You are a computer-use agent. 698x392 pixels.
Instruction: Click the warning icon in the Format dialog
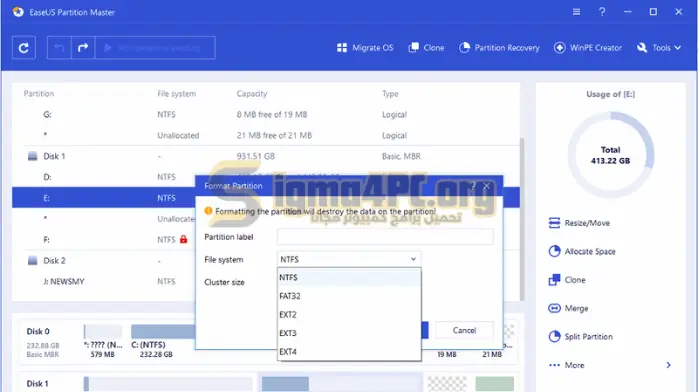208,211
